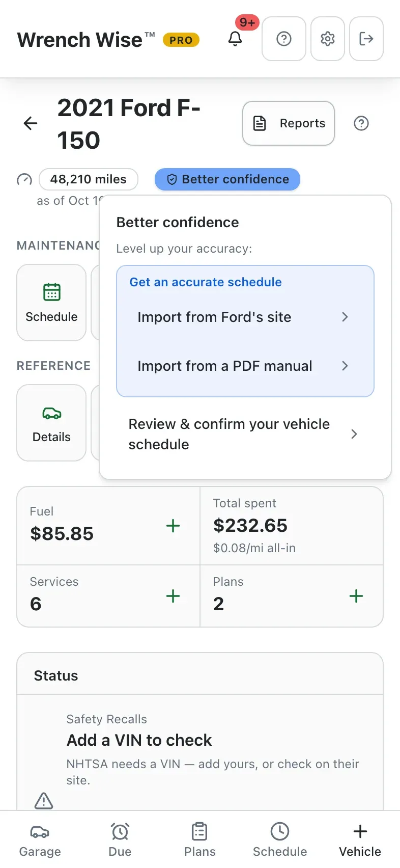Switch to the Plans tab
400x868 pixels.
tap(200, 840)
